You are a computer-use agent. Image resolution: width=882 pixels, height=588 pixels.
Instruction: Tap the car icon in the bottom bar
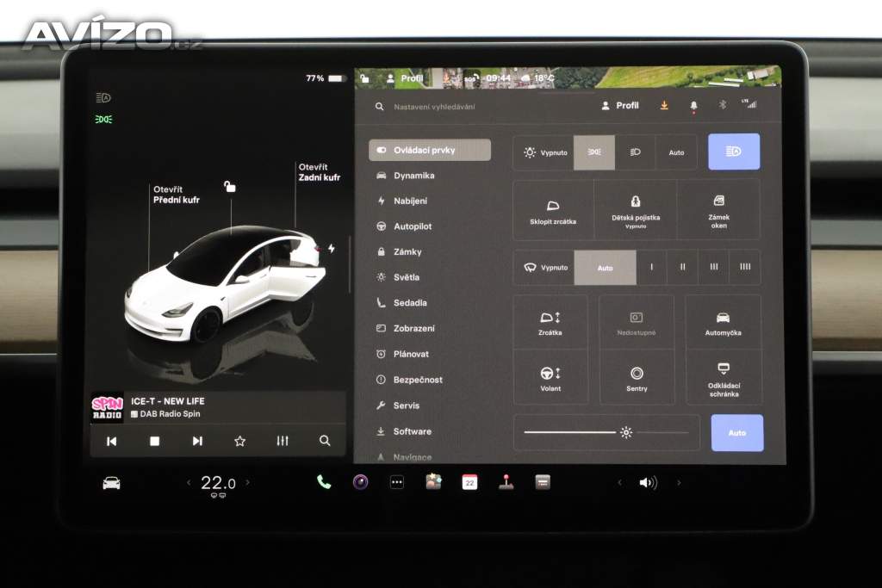pyautogui.click(x=111, y=483)
